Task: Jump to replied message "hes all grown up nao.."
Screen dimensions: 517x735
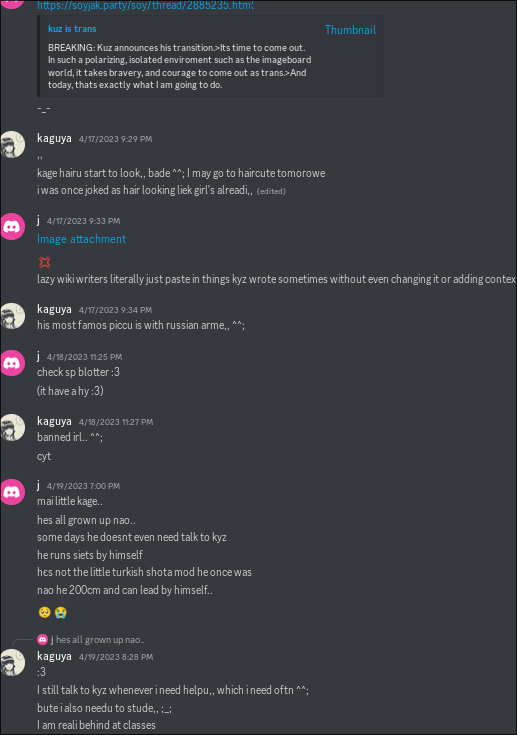Action: 100,639
